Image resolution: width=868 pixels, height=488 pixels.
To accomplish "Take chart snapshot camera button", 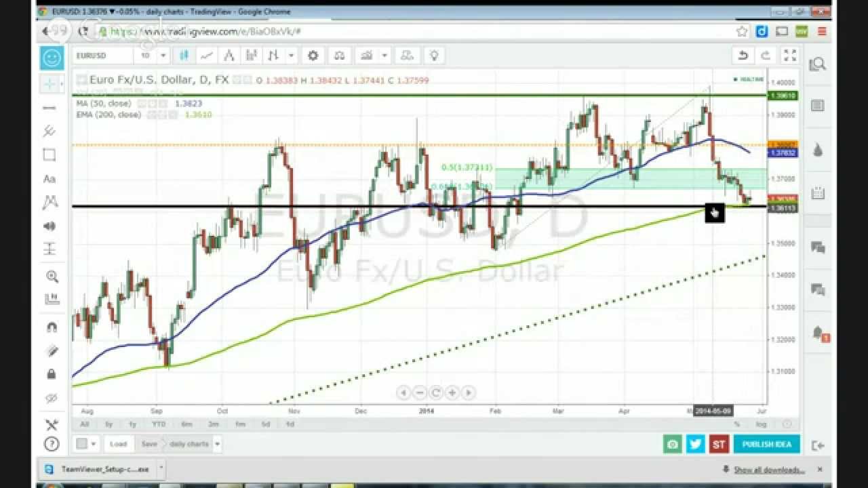I will click(672, 445).
